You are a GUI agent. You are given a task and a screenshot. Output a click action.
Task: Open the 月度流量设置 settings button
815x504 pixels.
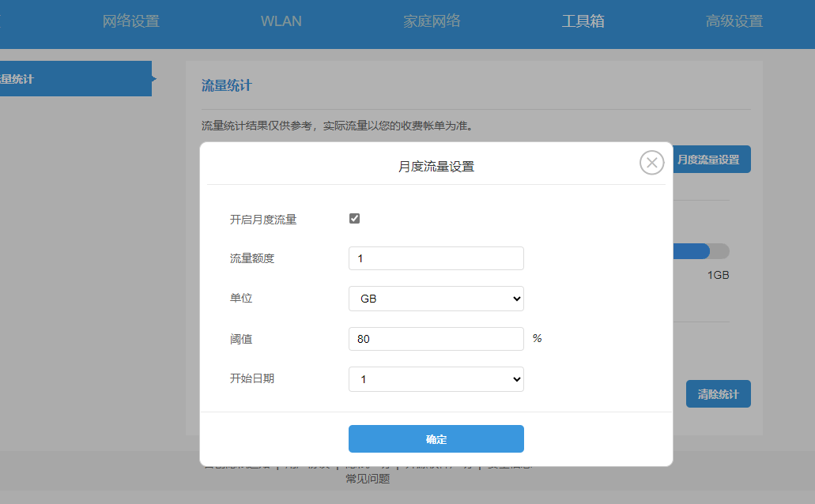coord(709,159)
